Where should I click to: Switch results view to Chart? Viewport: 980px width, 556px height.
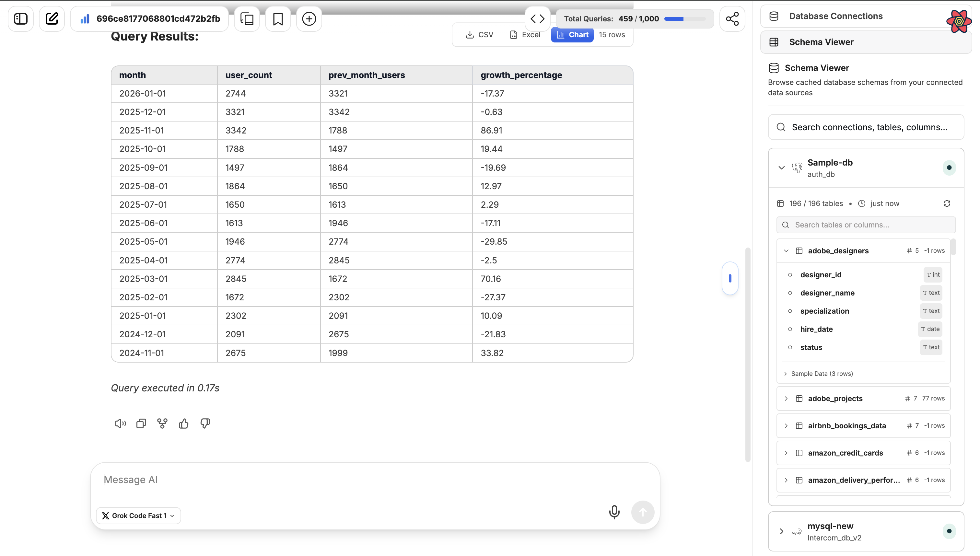pyautogui.click(x=572, y=34)
